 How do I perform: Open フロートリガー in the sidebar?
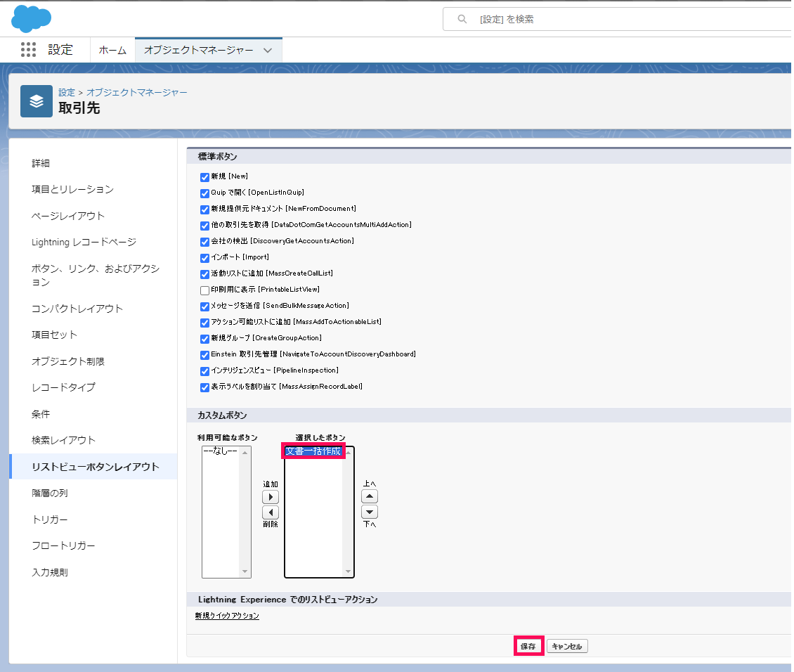point(63,546)
